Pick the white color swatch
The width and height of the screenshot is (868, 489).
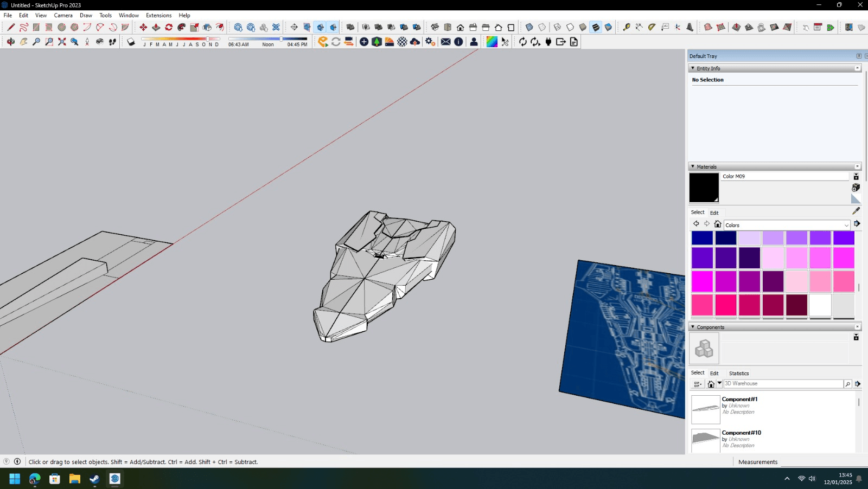coord(820,305)
